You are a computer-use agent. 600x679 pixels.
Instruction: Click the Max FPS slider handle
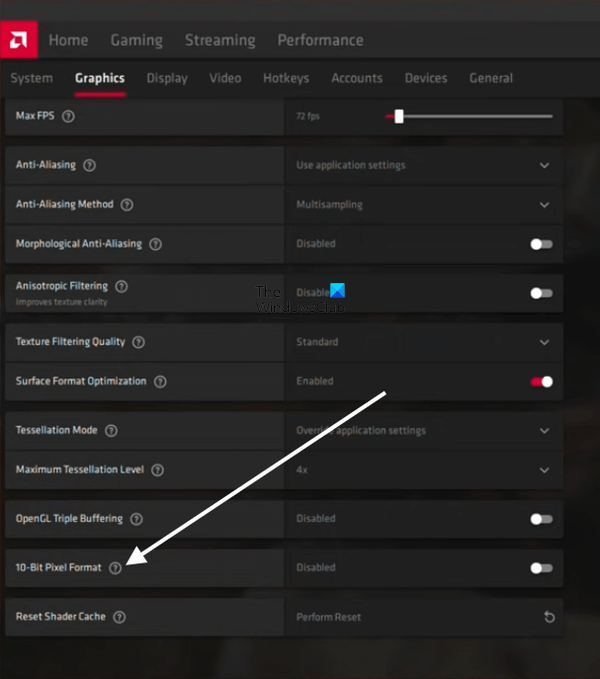coord(399,116)
